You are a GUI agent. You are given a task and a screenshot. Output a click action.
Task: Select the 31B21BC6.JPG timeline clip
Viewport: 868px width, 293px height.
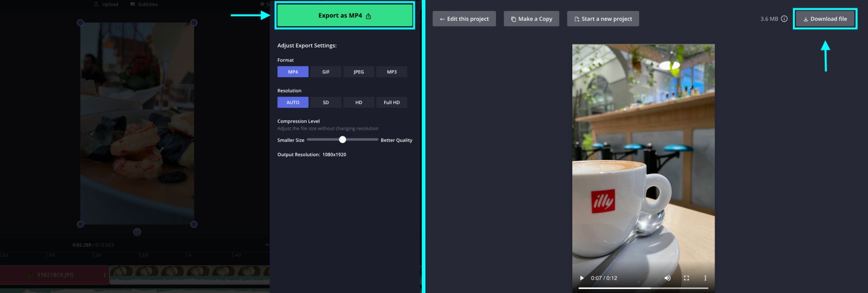(54, 275)
